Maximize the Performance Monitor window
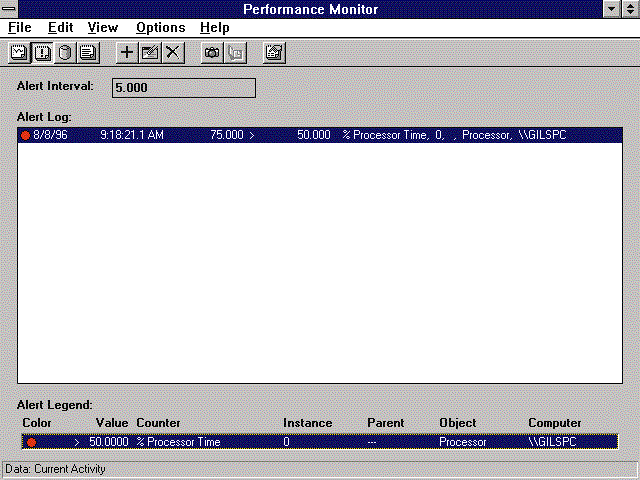This screenshot has height=480, width=640. 631,9
